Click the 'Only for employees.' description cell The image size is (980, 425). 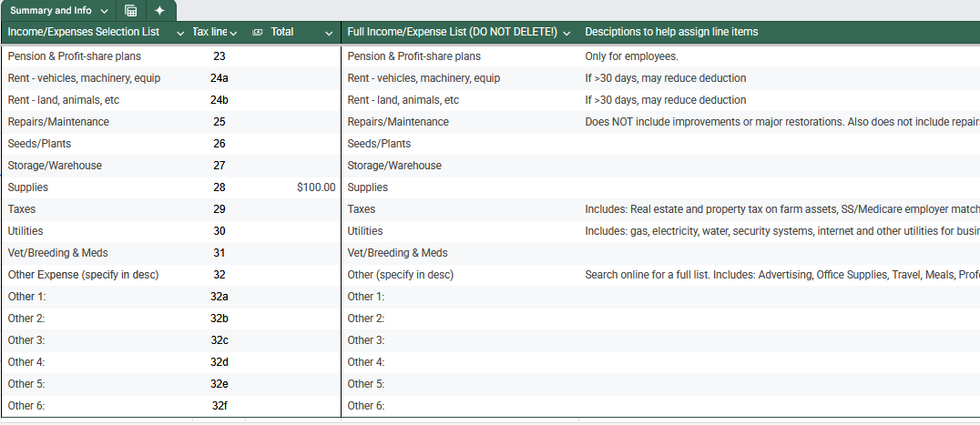pos(631,56)
